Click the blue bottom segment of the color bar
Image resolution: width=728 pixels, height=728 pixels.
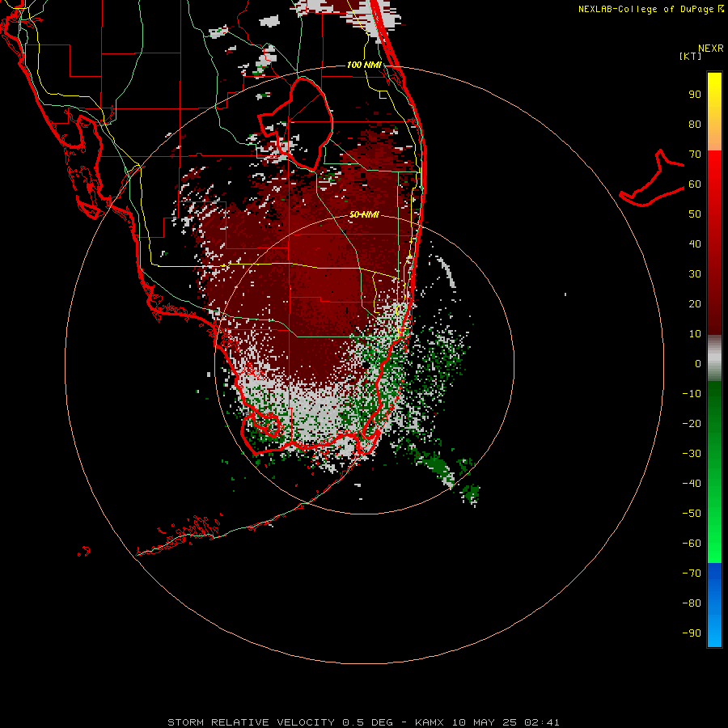coord(714,605)
